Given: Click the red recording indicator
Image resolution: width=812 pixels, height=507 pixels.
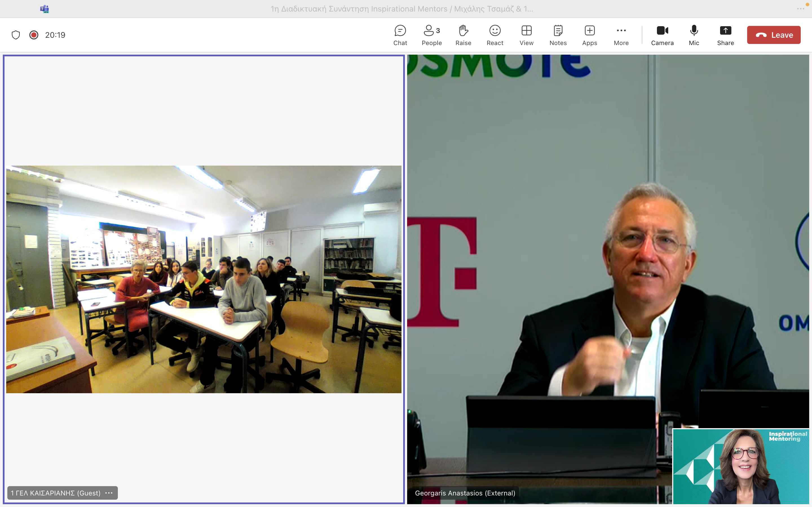Looking at the screenshot, I should click(34, 35).
